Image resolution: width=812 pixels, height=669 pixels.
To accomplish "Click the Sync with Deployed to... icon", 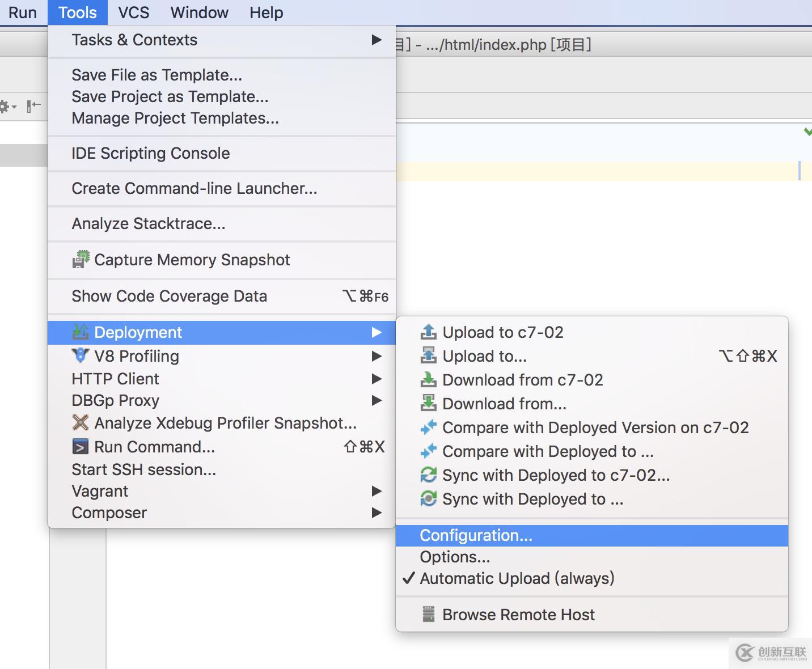I will click(429, 498).
